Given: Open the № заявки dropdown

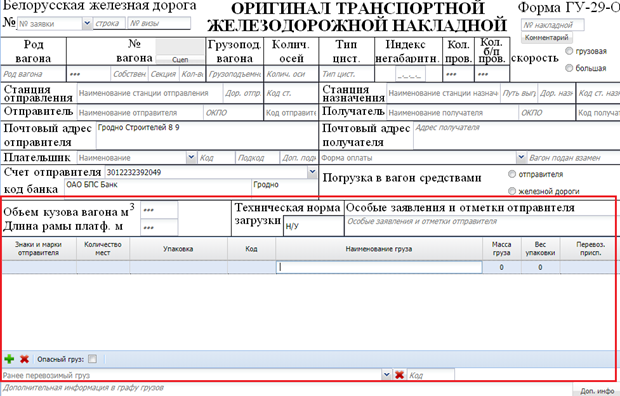Looking at the screenshot, I should pyautogui.click(x=87, y=24).
